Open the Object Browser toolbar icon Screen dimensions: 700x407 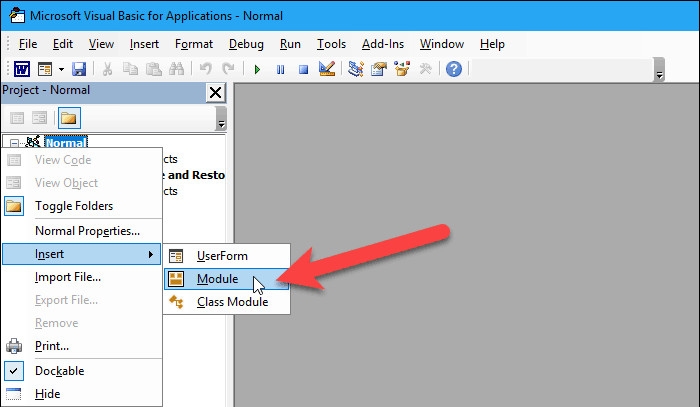(x=402, y=69)
